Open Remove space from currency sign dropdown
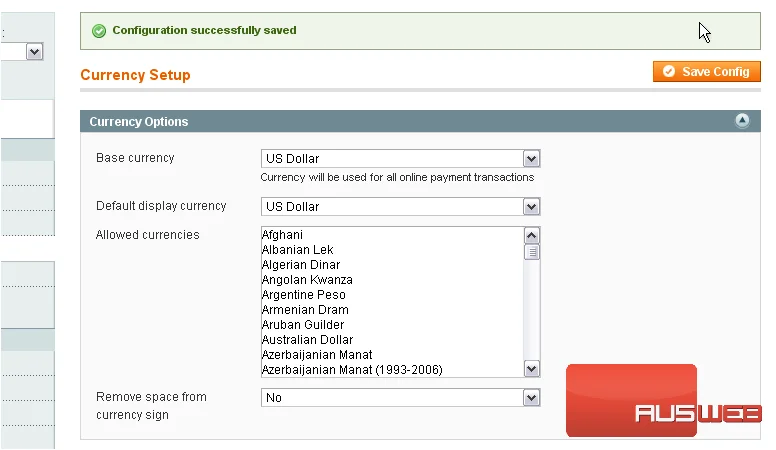The image size is (776, 450). [400, 398]
